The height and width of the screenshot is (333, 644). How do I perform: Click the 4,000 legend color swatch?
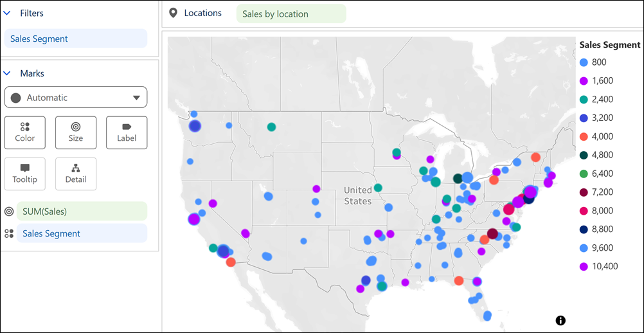pos(583,136)
